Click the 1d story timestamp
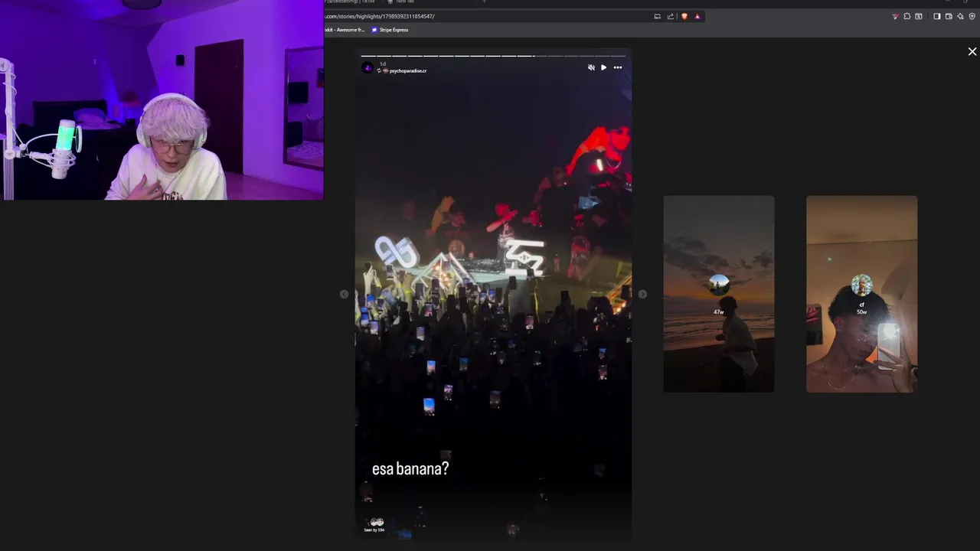This screenshot has height=551, width=980. (383, 64)
